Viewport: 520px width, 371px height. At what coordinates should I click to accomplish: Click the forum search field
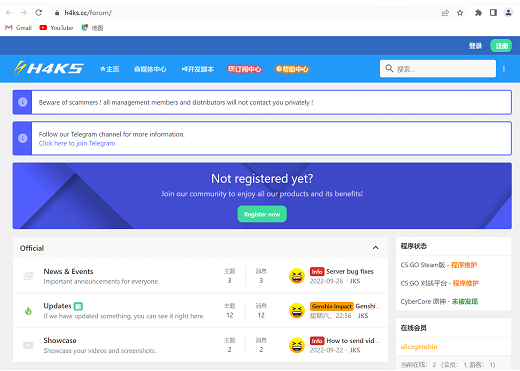pos(438,69)
